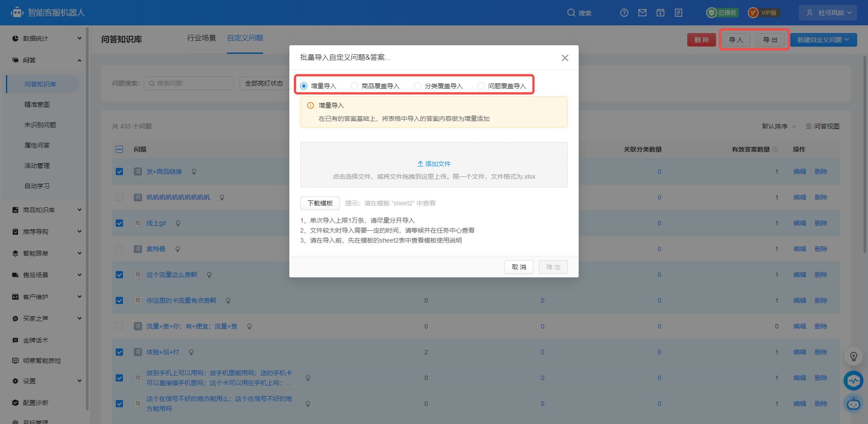
Task: Click the lightbulb icon beside 奥特曼
Action: point(178,249)
